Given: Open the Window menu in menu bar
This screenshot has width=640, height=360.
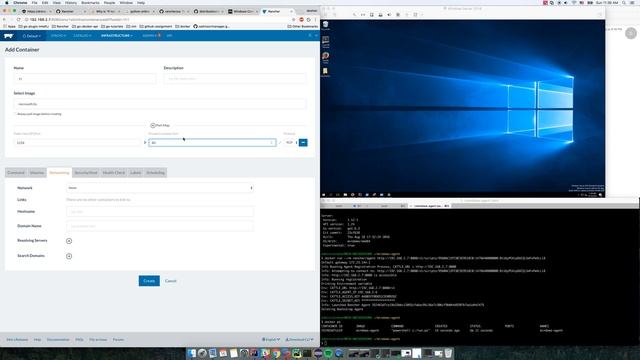Looking at the screenshot, I should [x=126, y=2].
